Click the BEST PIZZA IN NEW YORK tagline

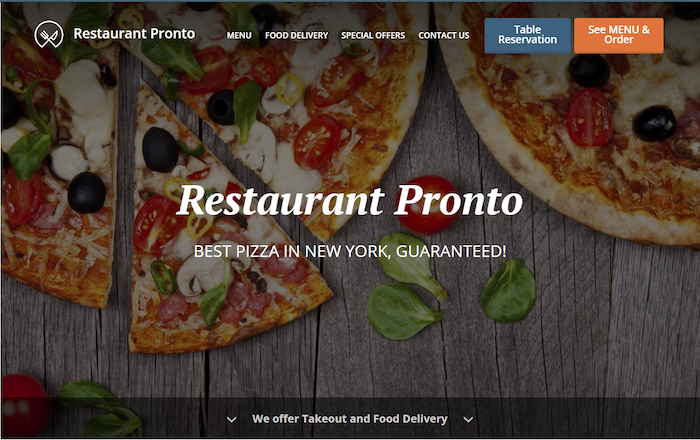(350, 251)
